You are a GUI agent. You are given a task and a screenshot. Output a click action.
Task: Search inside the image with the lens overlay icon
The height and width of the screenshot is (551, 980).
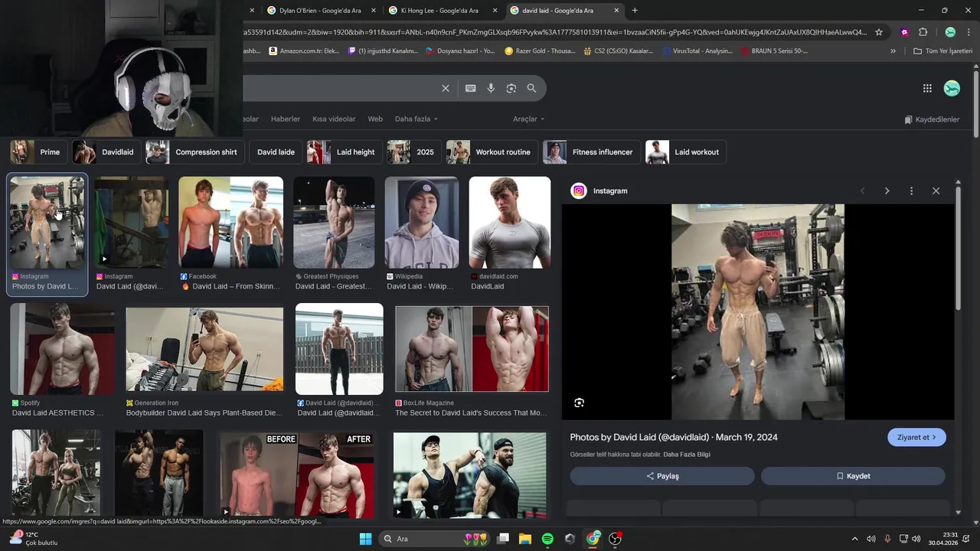[579, 403]
